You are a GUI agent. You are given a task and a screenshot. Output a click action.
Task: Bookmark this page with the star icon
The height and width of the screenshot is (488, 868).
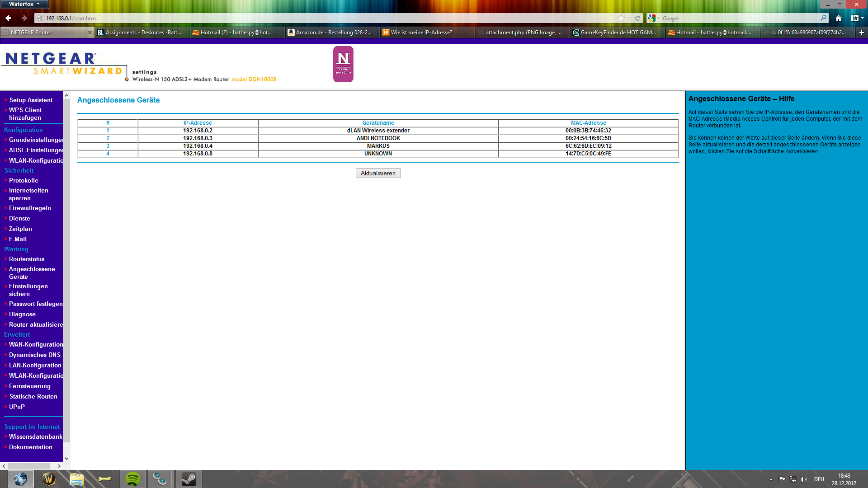pos(621,18)
